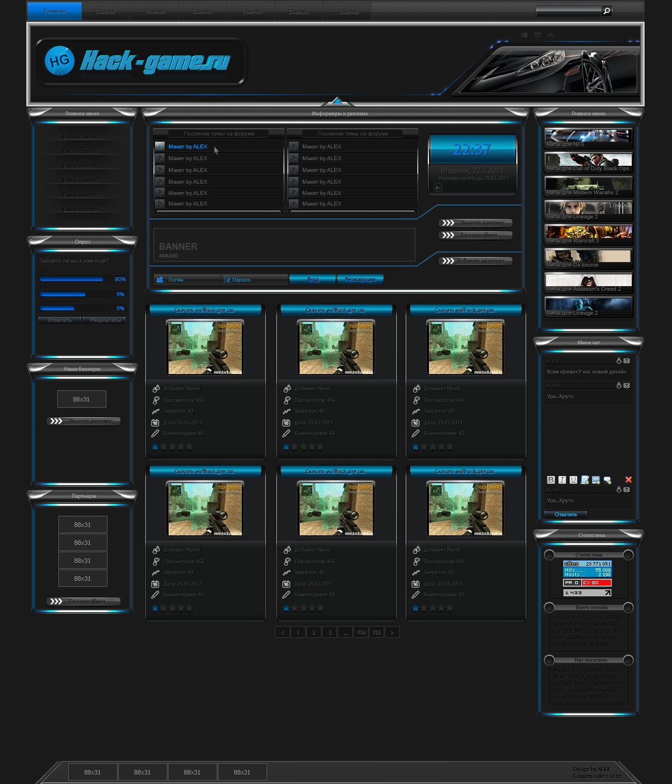Collapse the header using the blue up-arrow tab
Viewport: 672px width, 784px height.
tap(337, 101)
